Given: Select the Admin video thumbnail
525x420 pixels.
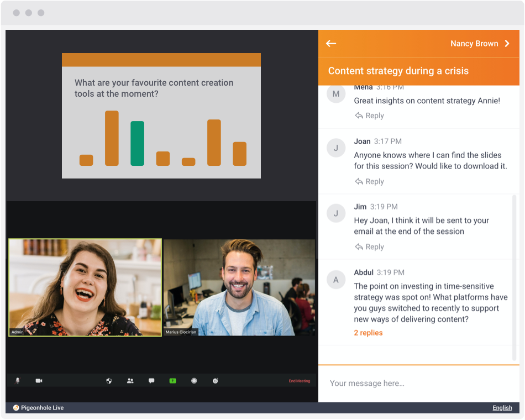Looking at the screenshot, I should (x=85, y=287).
